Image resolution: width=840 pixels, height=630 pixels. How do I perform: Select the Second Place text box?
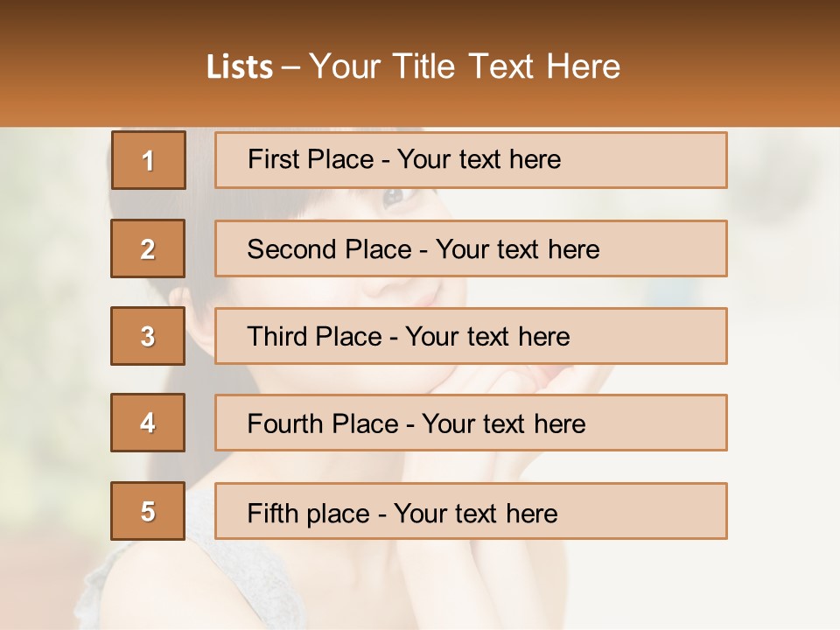(x=471, y=248)
